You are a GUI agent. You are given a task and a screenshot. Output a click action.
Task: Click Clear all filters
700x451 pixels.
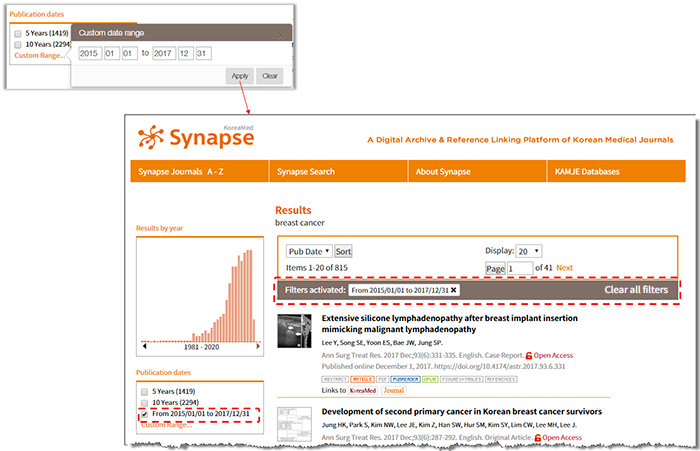pos(636,290)
